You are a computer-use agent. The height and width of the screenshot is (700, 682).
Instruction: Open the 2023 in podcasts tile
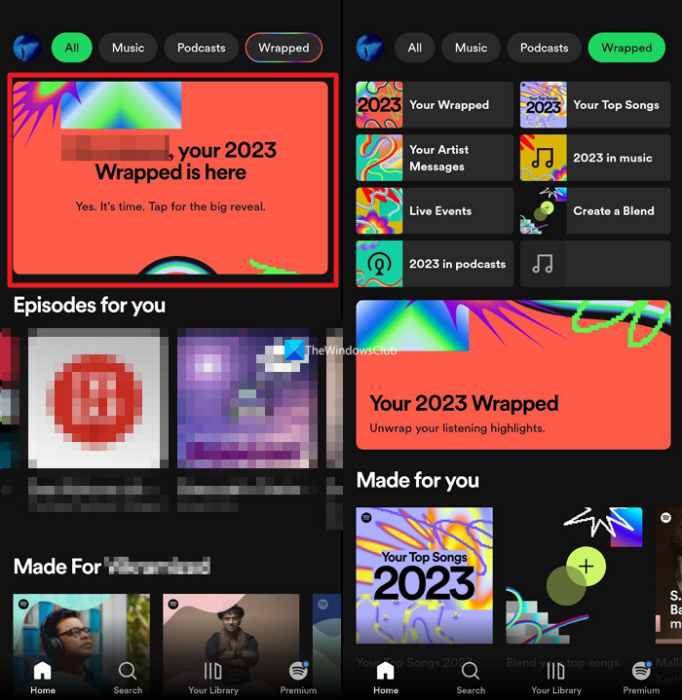click(x=435, y=264)
